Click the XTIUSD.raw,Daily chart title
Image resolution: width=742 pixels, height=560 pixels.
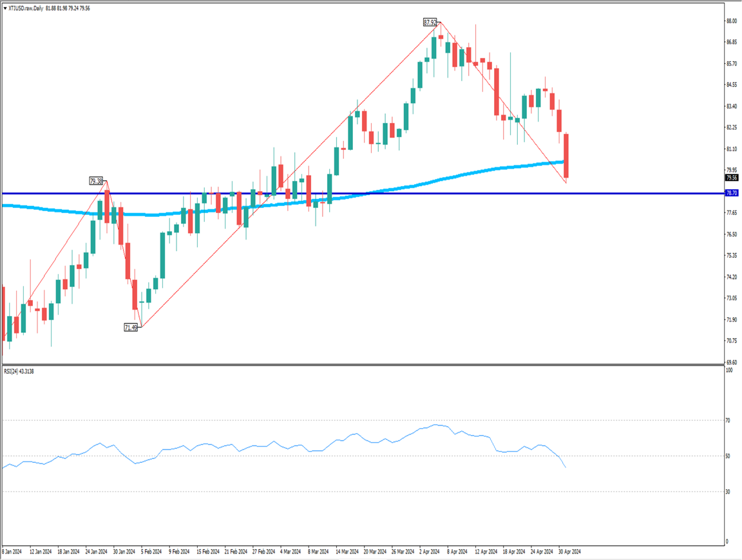(26, 8)
